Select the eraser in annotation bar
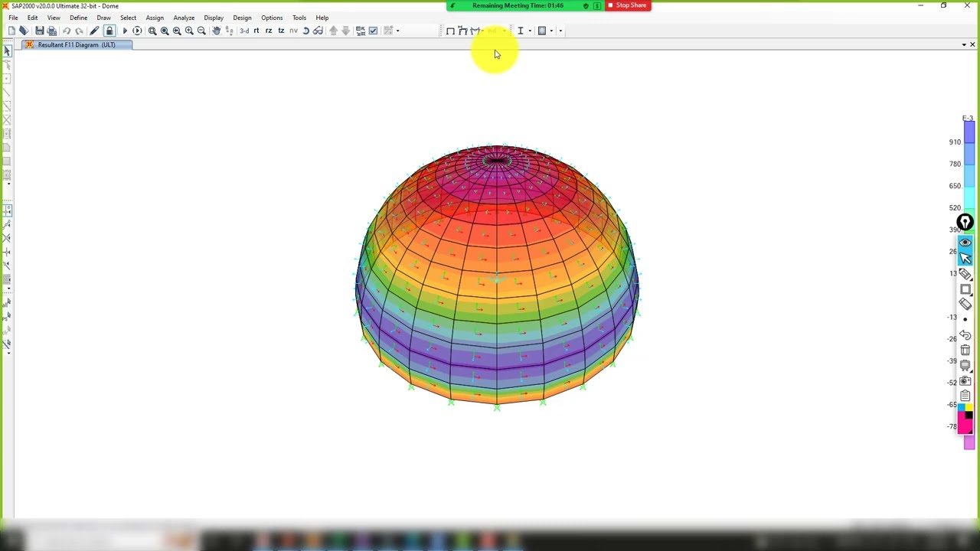 tap(965, 304)
